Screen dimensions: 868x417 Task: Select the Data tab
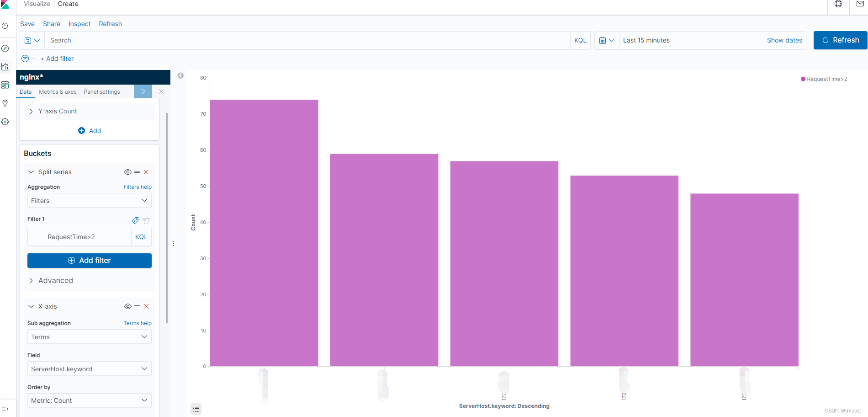pos(26,91)
